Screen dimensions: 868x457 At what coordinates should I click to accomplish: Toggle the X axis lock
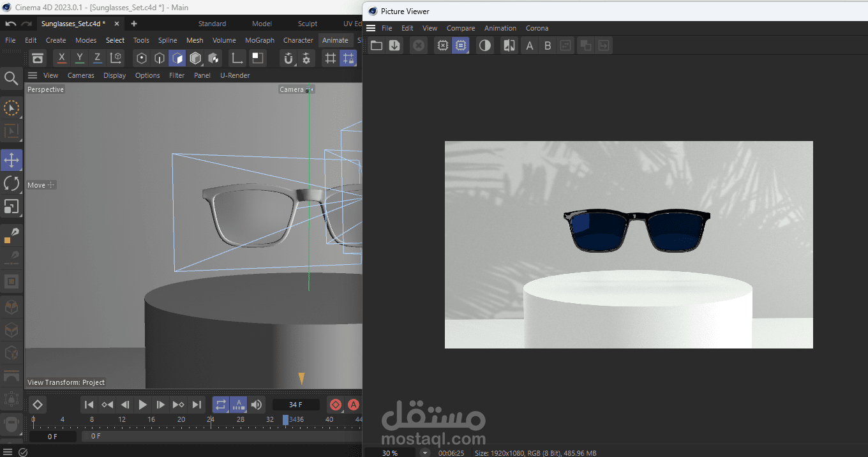pyautogui.click(x=61, y=58)
